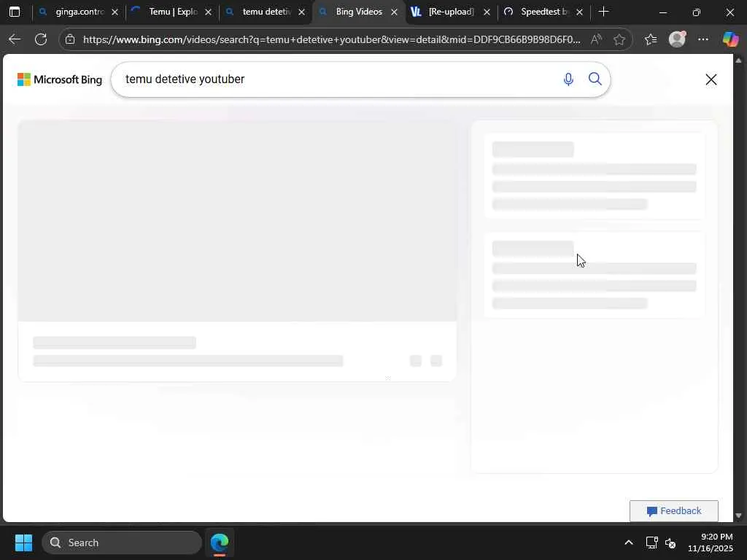The image size is (747, 560).
Task: Click the address bar URL
Action: [x=332, y=39]
